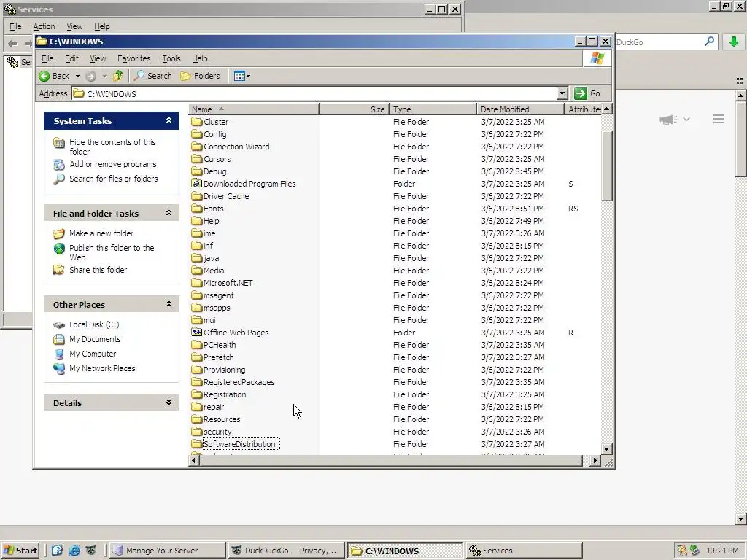Viewport: 747px width, 560px height.
Task: Click the My Documents icon
Action: 59,339
